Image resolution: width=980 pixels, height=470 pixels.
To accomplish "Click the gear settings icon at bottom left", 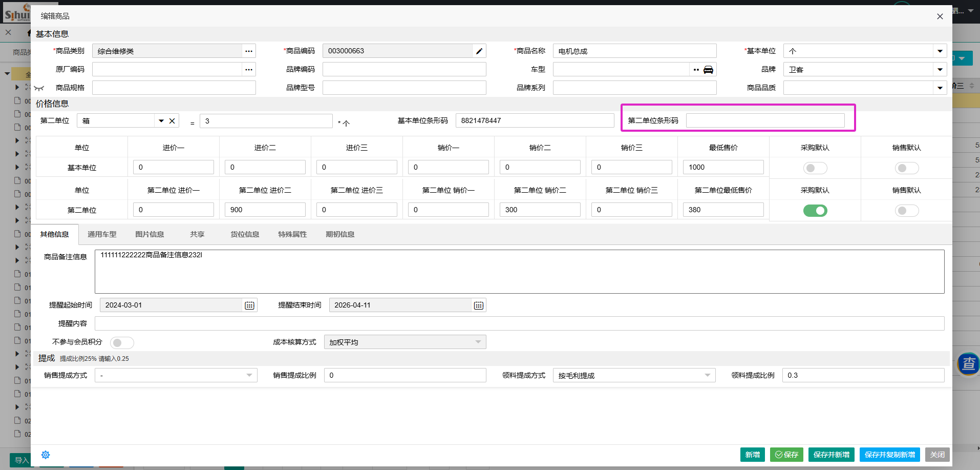I will [x=46, y=455].
